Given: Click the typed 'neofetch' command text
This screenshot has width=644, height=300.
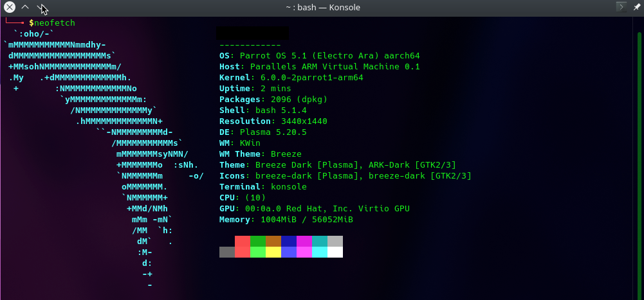Looking at the screenshot, I should pos(55,23).
